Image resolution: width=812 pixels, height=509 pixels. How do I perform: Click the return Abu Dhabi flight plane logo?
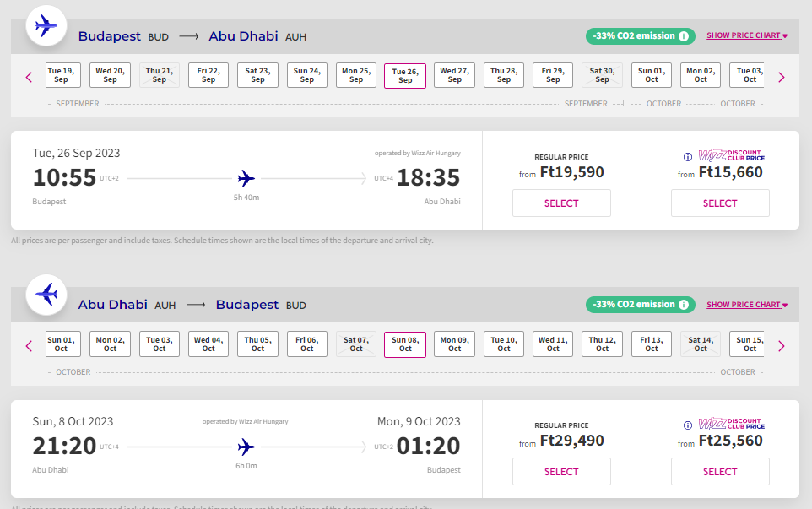click(x=46, y=295)
